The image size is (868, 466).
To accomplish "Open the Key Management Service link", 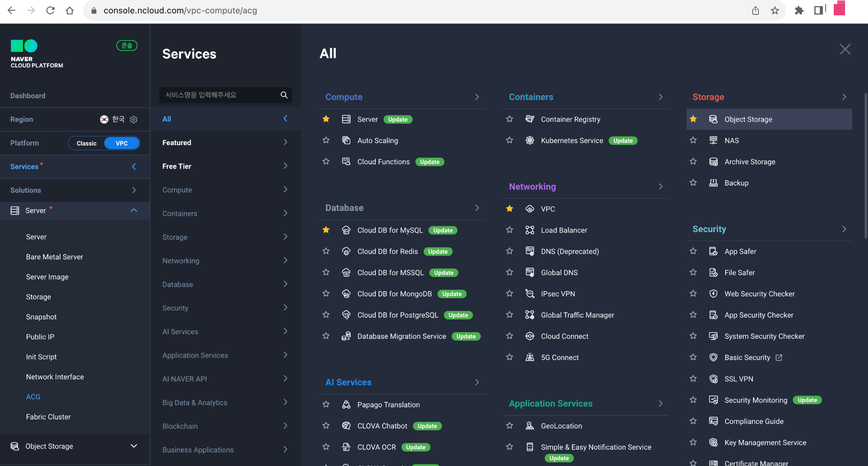I will tap(765, 443).
